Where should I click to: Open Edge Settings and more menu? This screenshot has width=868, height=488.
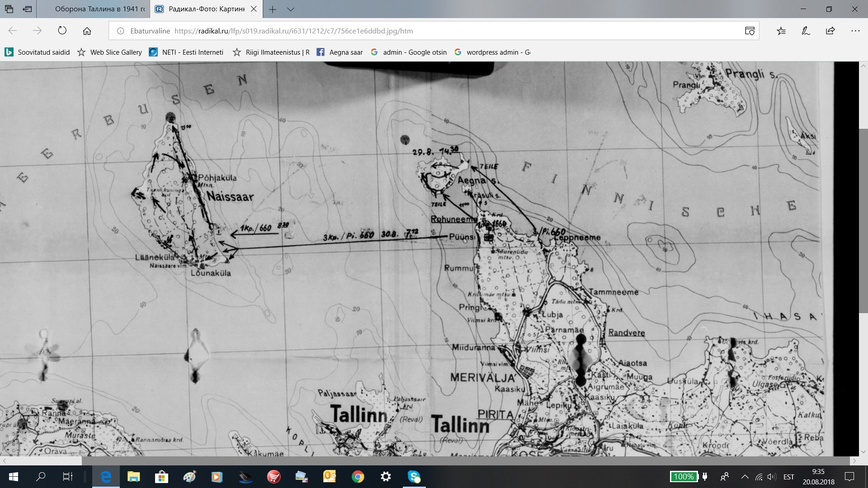(x=855, y=31)
